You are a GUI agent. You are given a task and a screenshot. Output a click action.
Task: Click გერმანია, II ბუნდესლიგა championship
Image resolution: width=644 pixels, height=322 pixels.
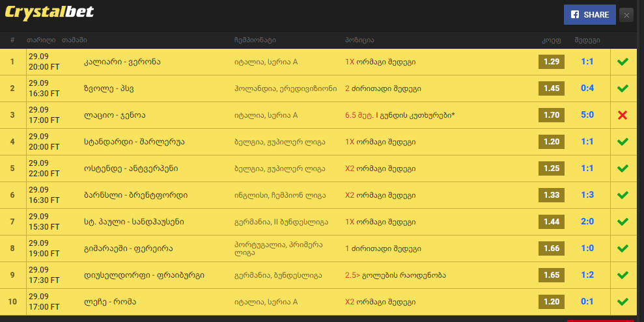click(x=281, y=222)
